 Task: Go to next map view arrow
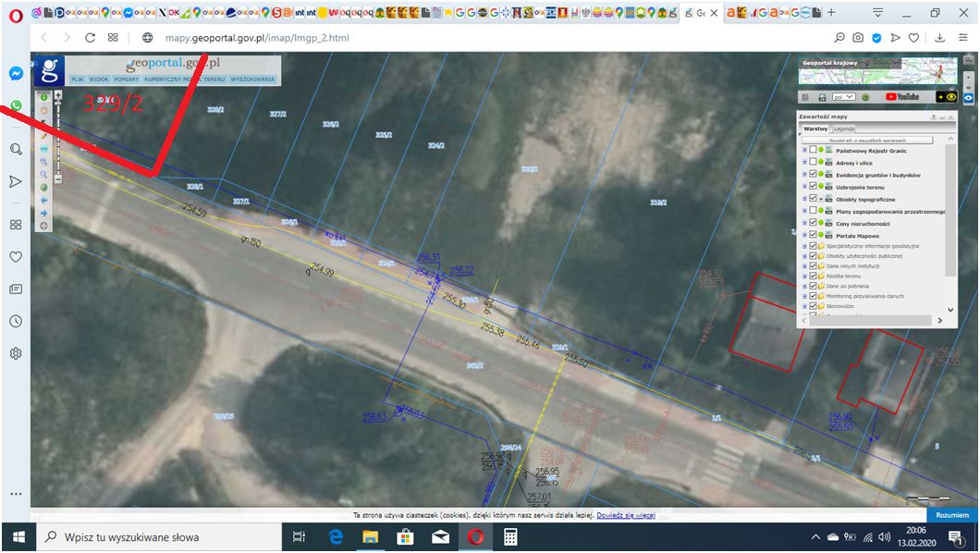click(x=43, y=213)
